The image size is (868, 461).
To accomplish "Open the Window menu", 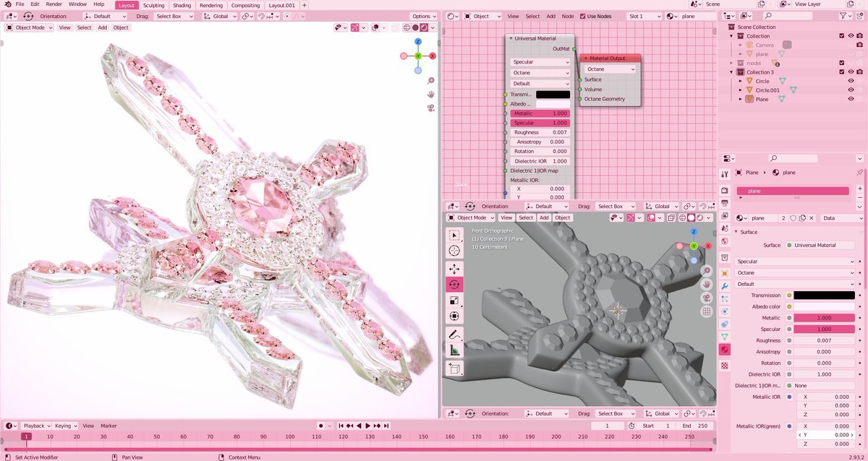I will coord(77,4).
